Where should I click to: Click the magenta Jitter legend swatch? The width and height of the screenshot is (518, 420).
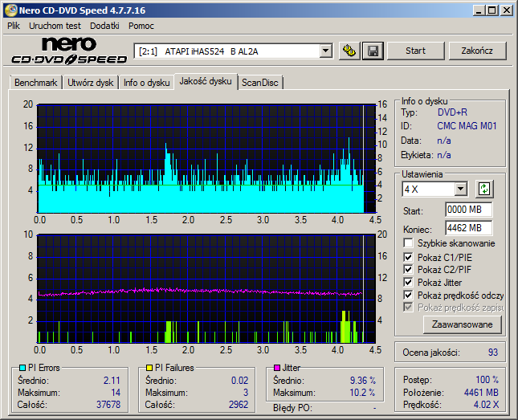(277, 368)
